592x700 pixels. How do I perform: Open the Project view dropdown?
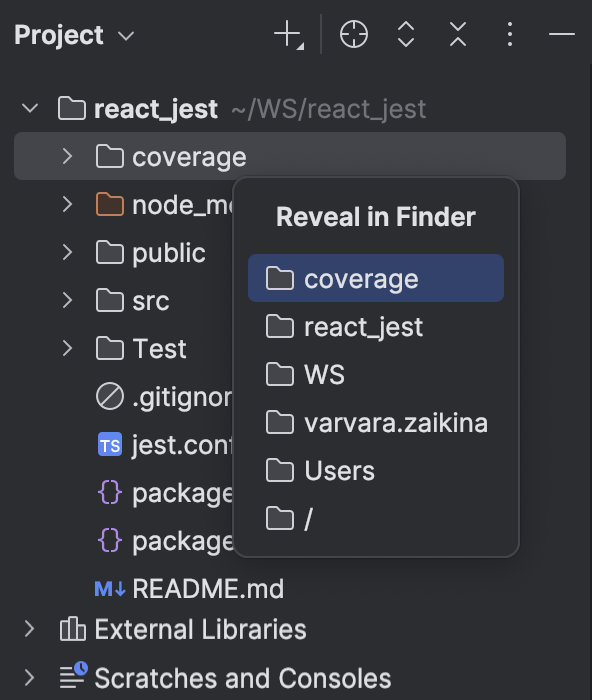click(x=74, y=35)
